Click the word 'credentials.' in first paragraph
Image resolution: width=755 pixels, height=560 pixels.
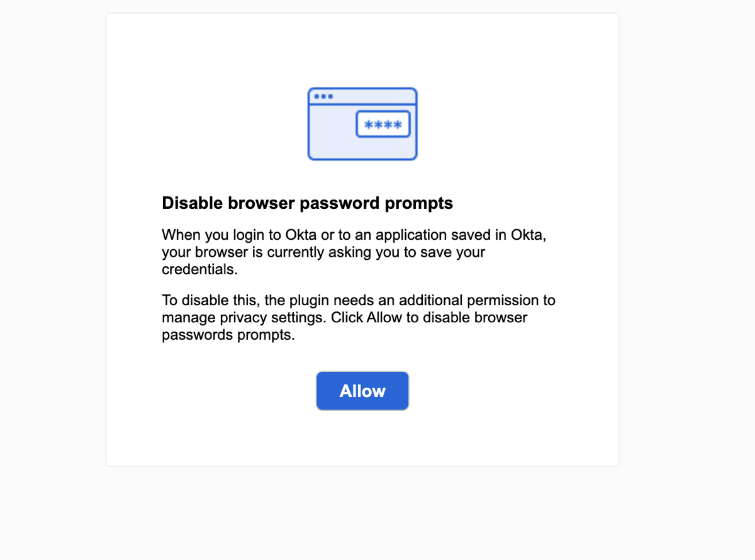[200, 270]
